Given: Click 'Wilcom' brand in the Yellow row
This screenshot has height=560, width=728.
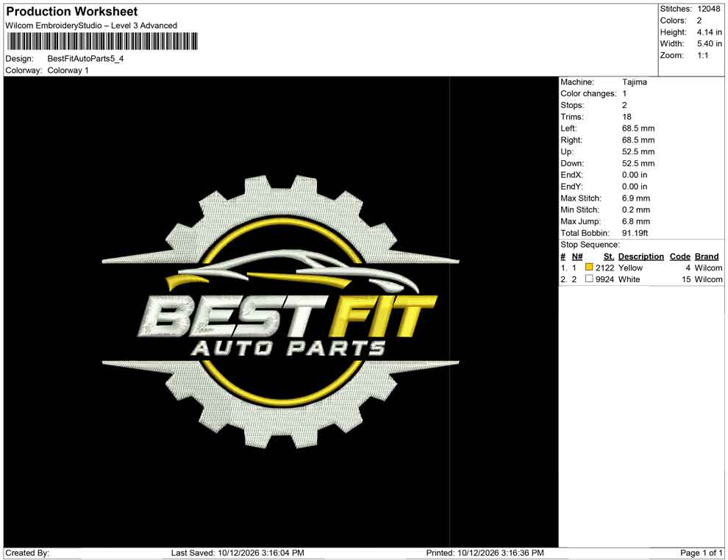Looking at the screenshot, I should tap(708, 268).
